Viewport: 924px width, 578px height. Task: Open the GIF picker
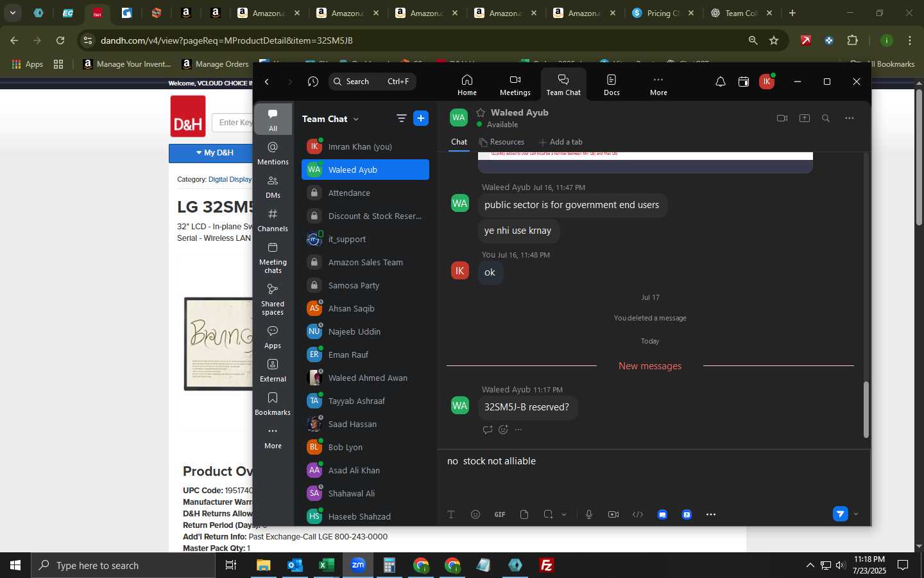point(500,514)
